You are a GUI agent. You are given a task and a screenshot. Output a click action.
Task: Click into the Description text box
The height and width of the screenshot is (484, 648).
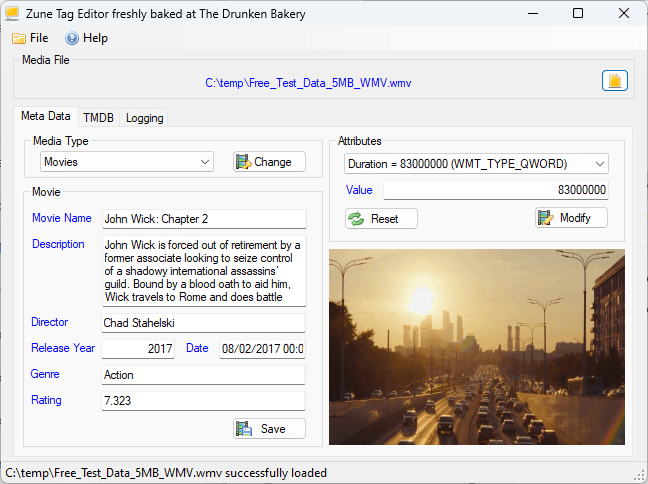tap(204, 271)
